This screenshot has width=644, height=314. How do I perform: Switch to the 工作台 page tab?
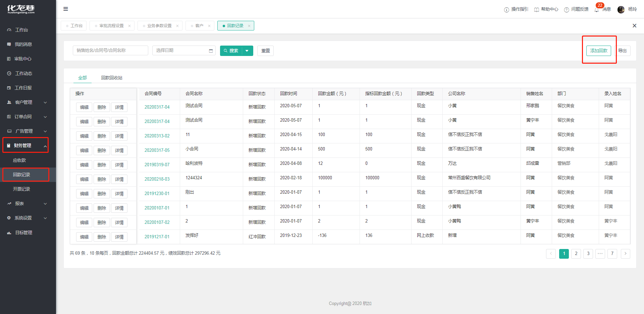click(74, 26)
